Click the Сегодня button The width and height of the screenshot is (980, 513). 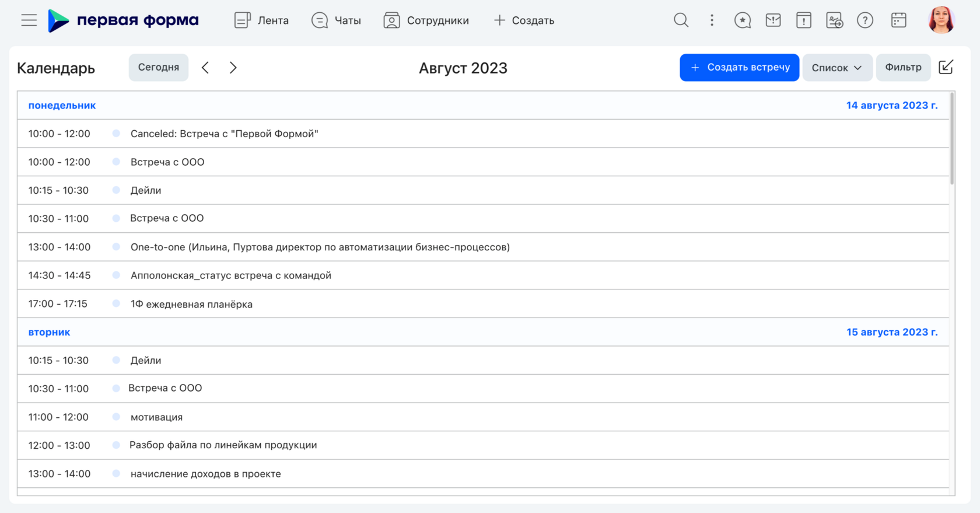pyautogui.click(x=159, y=67)
